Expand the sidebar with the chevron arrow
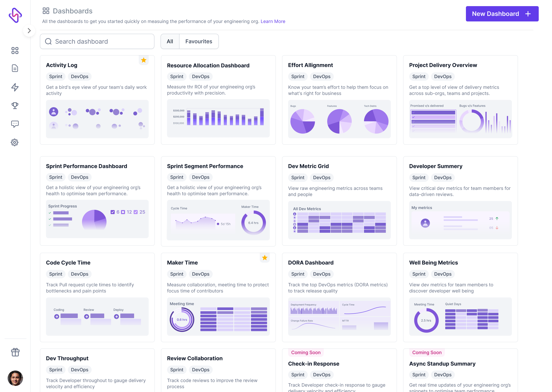Screen dimensions: 552x392 29,31
